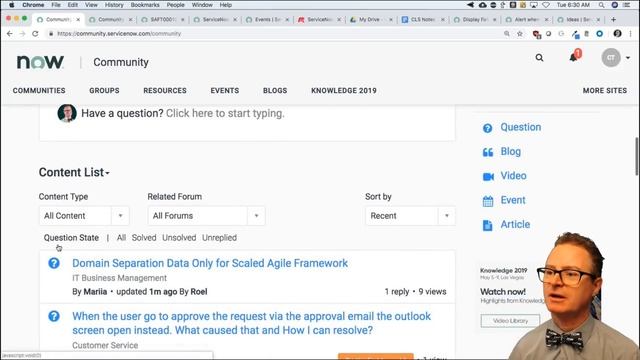
Task: Filter question state by All
Action: (121, 238)
